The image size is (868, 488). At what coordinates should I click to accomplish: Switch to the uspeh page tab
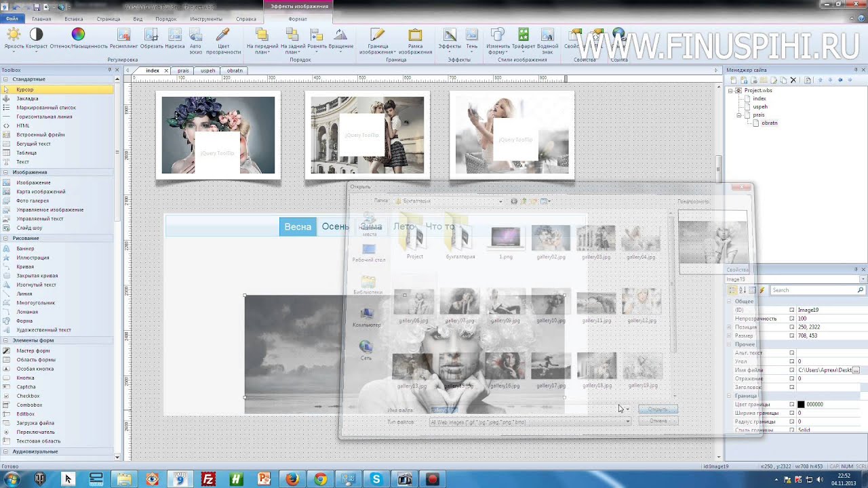(208, 70)
